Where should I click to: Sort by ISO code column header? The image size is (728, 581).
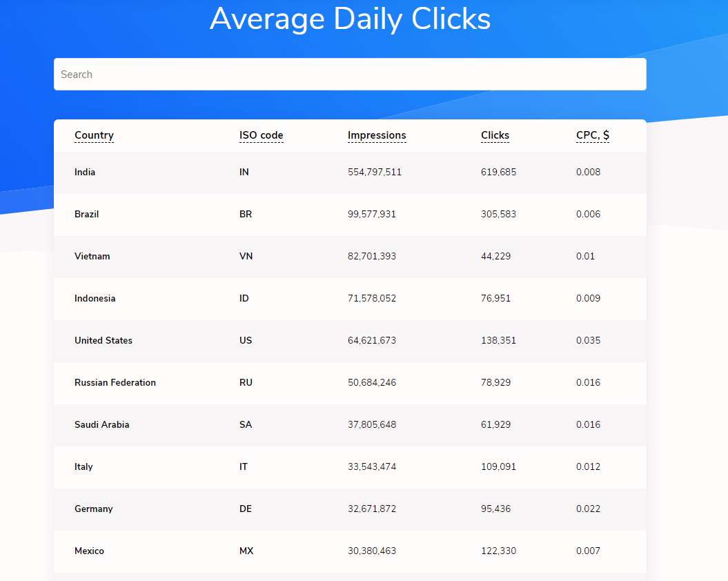261,135
